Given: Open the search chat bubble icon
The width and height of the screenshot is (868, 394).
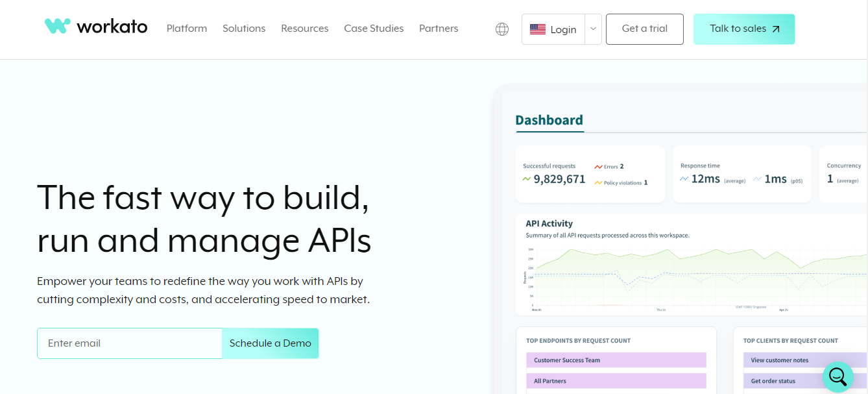Looking at the screenshot, I should click(x=838, y=376).
